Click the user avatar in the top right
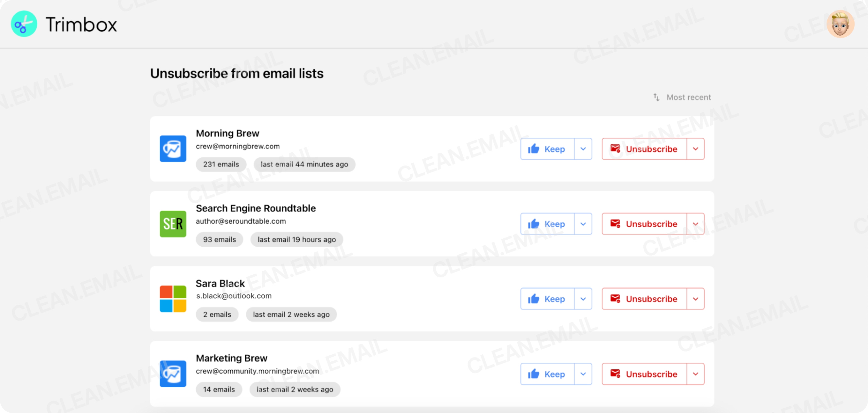This screenshot has width=868, height=413. click(x=840, y=24)
